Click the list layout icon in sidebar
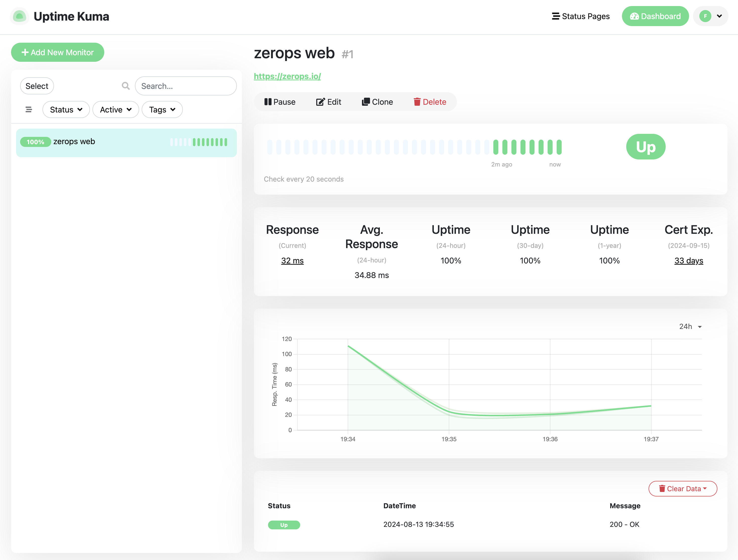 pyautogui.click(x=29, y=109)
